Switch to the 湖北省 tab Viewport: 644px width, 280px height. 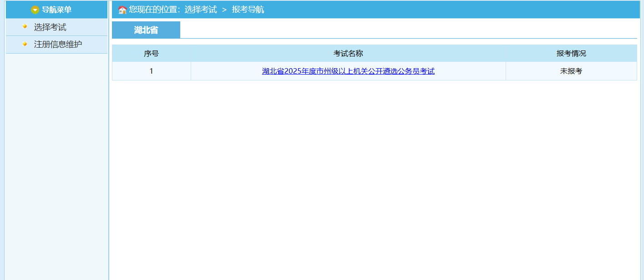point(146,30)
